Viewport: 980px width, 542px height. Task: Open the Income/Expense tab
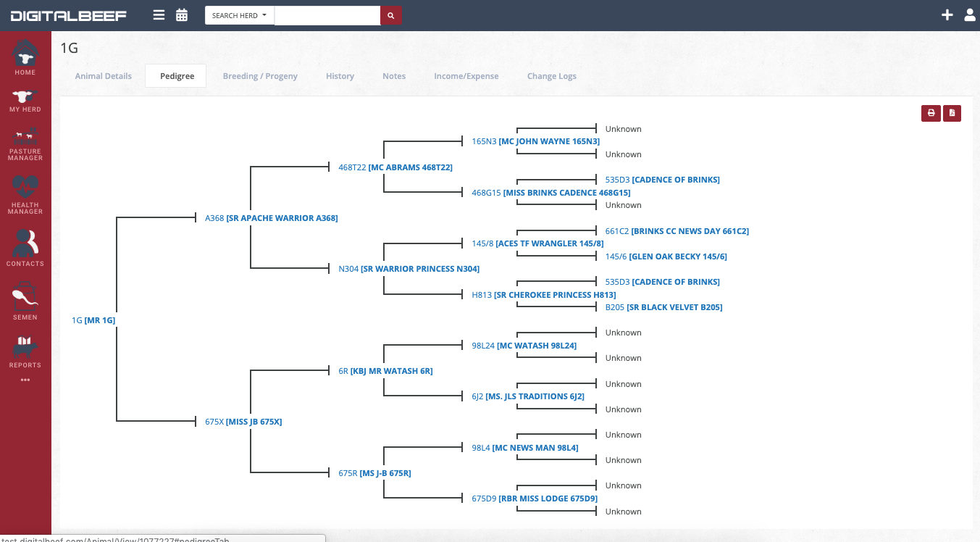point(466,76)
